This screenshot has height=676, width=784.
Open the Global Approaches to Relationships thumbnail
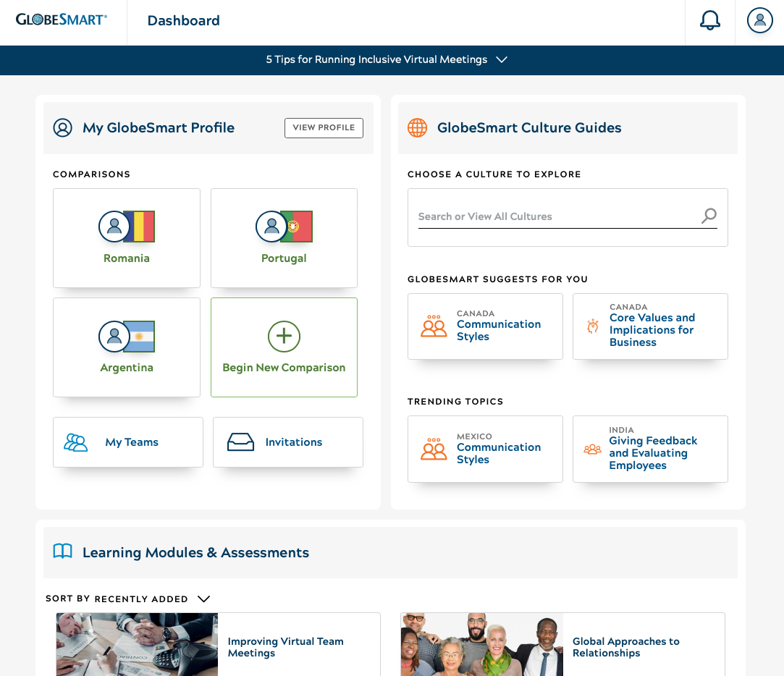482,644
